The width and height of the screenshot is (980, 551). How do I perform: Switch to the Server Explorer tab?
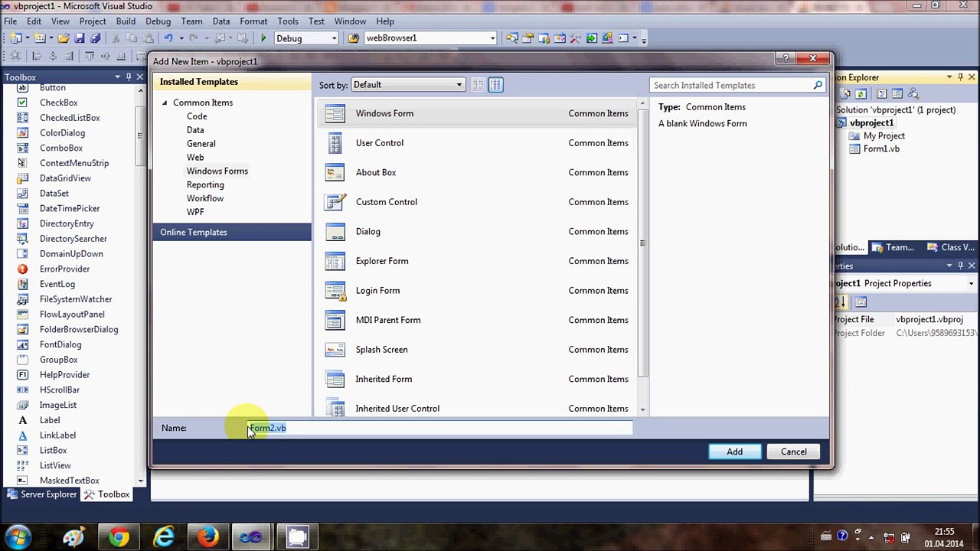pos(42,494)
